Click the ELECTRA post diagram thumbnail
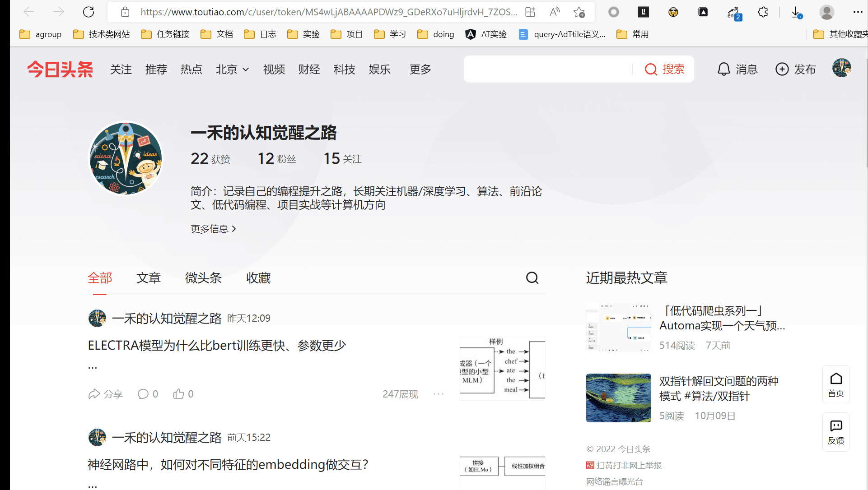The image size is (868, 490). (x=502, y=368)
